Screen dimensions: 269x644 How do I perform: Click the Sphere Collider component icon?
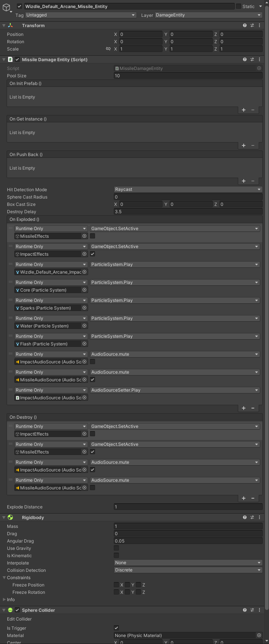(10, 610)
